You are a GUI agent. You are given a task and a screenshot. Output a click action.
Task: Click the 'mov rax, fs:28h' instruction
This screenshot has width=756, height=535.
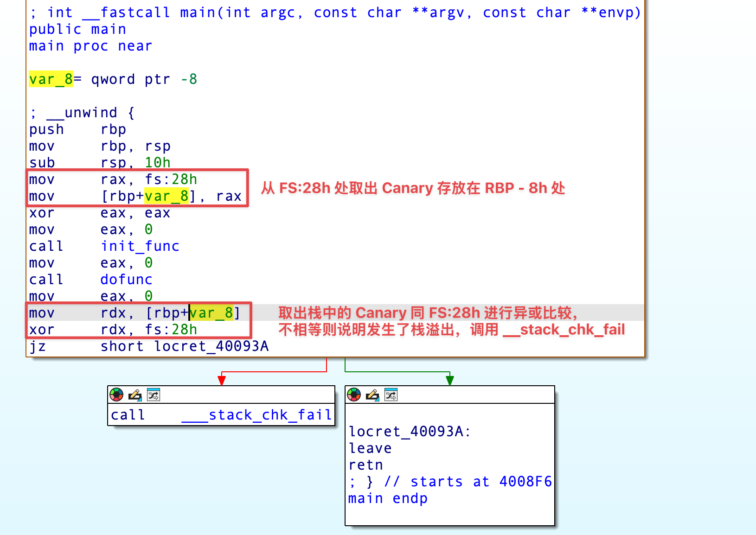[x=113, y=179]
